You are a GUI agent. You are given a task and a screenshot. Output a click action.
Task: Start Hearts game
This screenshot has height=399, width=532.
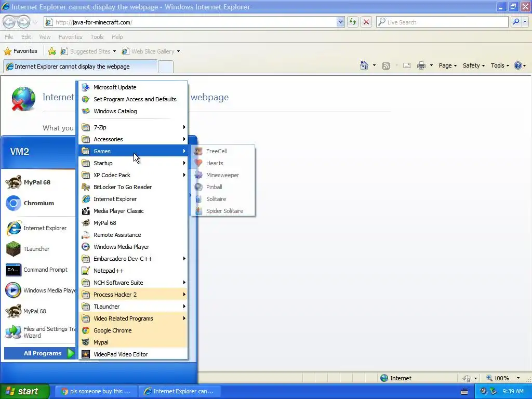pyautogui.click(x=223, y=163)
